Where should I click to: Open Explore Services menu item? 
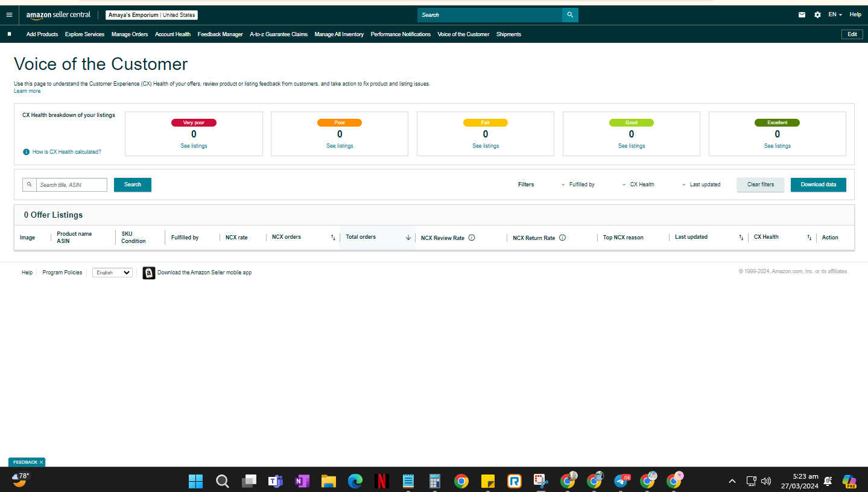tap(84, 34)
